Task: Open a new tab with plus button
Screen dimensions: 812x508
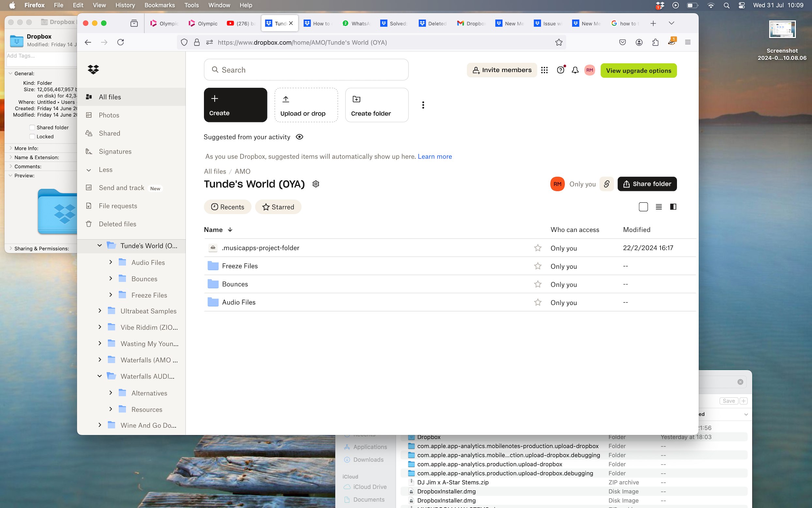Action: point(653,23)
